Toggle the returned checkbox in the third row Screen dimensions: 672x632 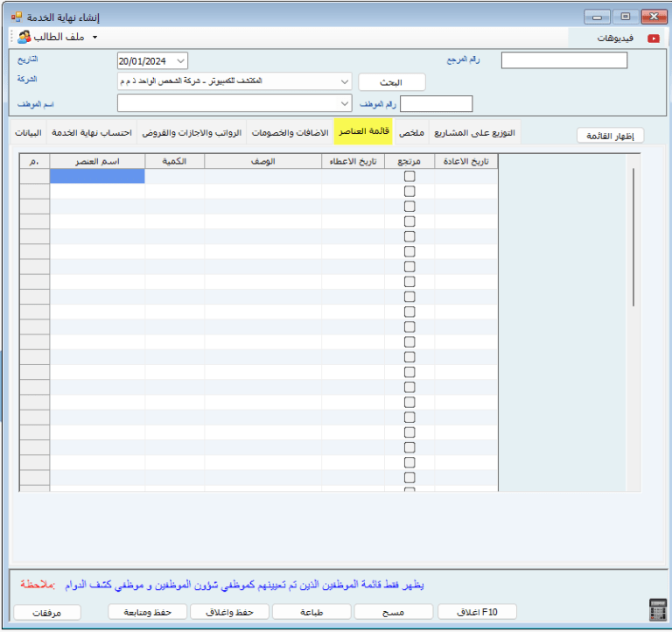click(409, 206)
